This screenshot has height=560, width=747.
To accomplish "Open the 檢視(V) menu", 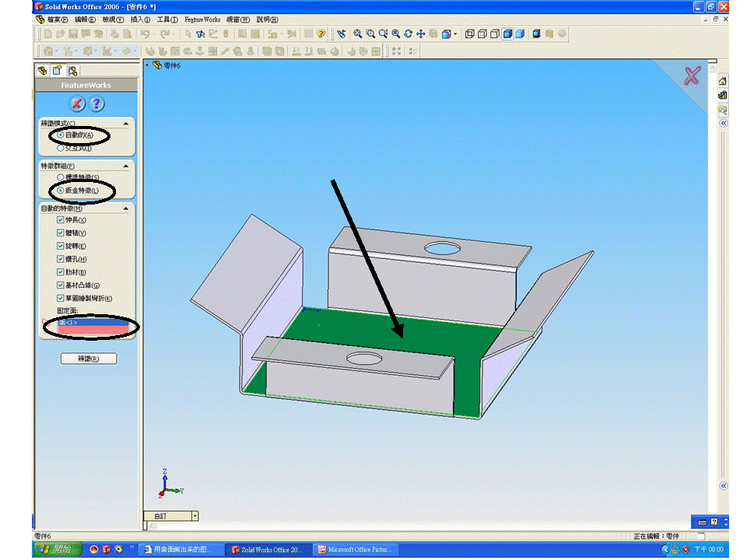I will (113, 19).
